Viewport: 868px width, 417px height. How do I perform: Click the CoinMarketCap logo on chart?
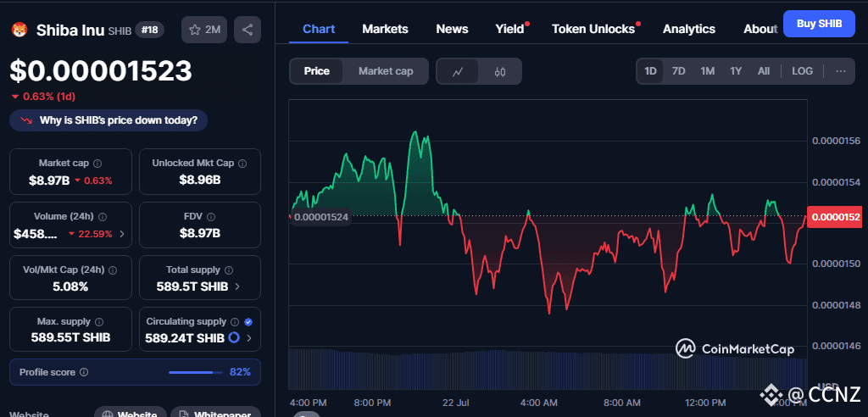tap(735, 349)
